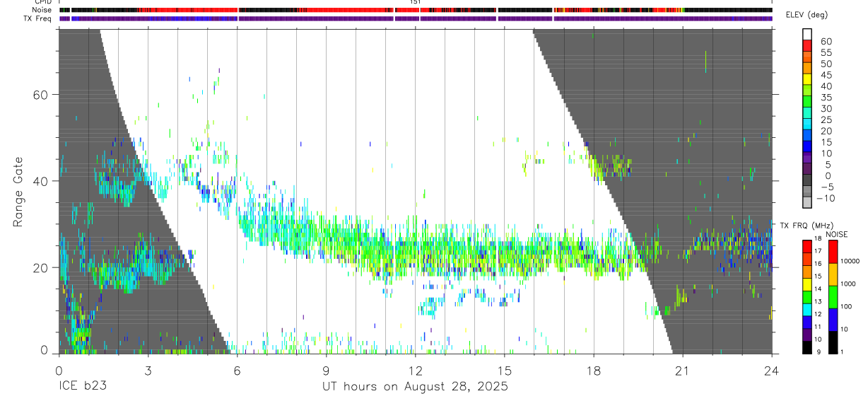Click the white top segment of ELEV color bar

(x=807, y=34)
